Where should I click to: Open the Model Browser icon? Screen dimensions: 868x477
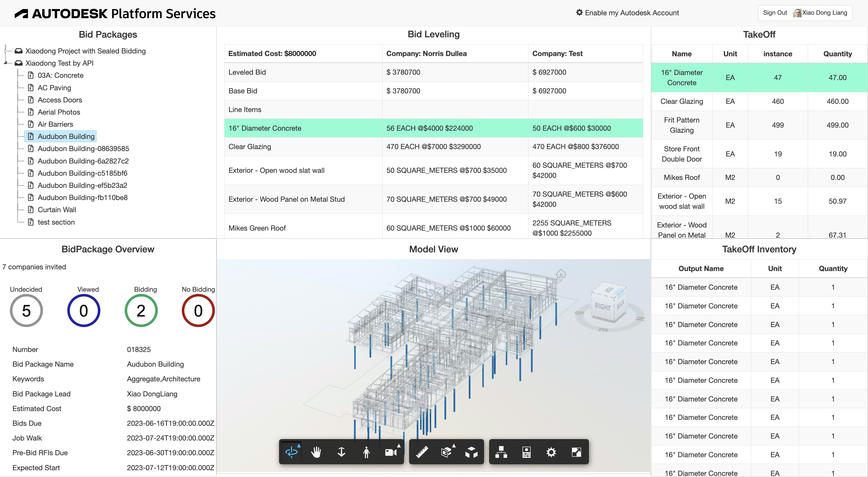(x=501, y=452)
